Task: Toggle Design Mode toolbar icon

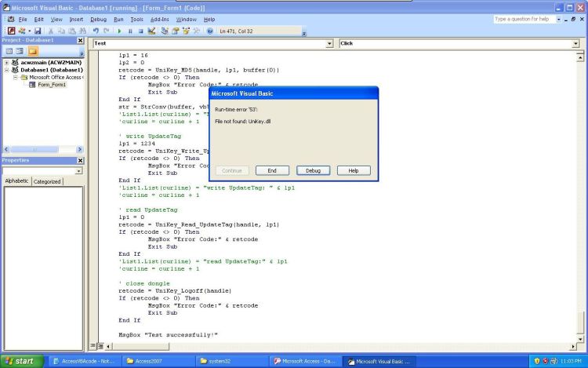Action: click(x=151, y=31)
